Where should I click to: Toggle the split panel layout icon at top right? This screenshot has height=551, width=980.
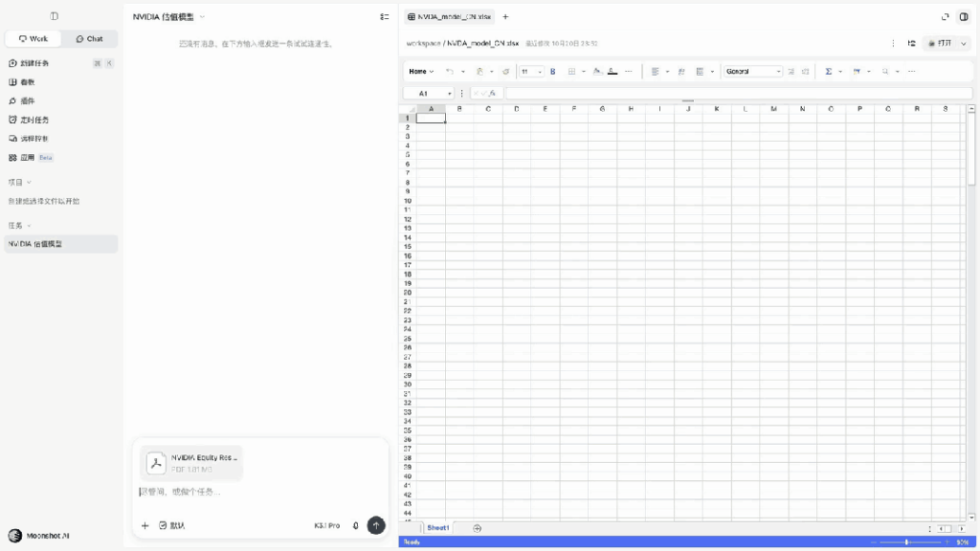point(964,17)
